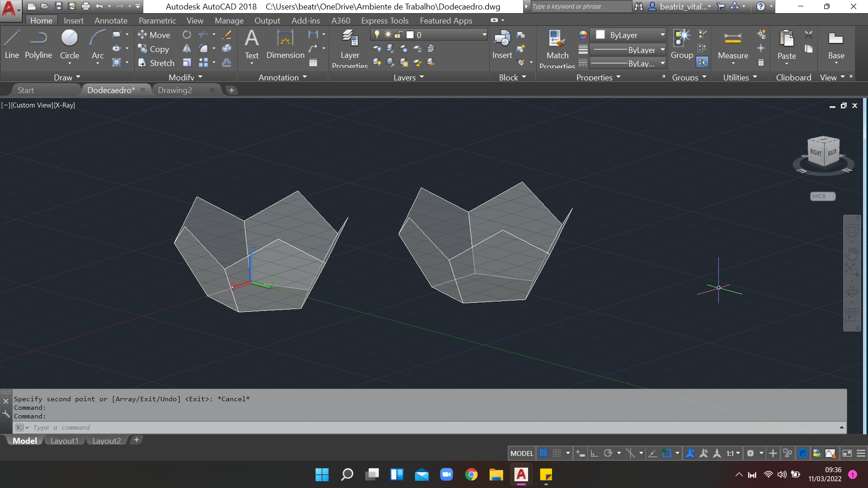Toggle polar tracking in status bar

coord(608,453)
